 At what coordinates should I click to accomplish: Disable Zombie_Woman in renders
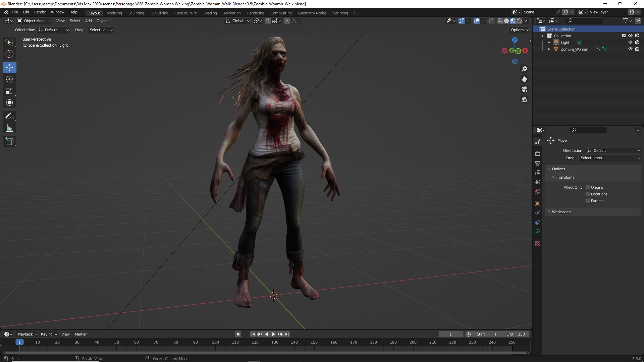637,49
